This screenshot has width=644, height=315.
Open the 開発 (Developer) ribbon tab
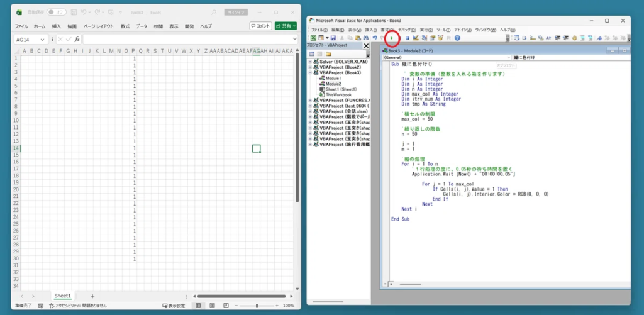[189, 26]
